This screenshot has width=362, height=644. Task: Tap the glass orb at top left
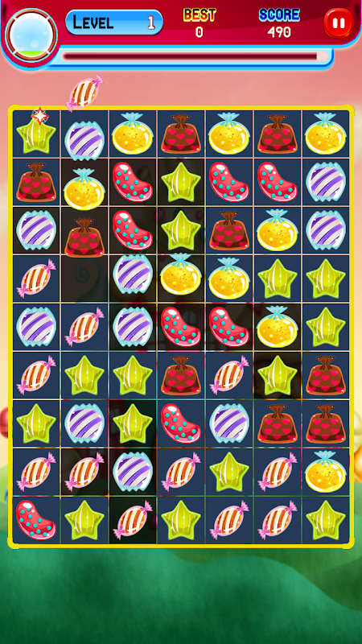31,35
